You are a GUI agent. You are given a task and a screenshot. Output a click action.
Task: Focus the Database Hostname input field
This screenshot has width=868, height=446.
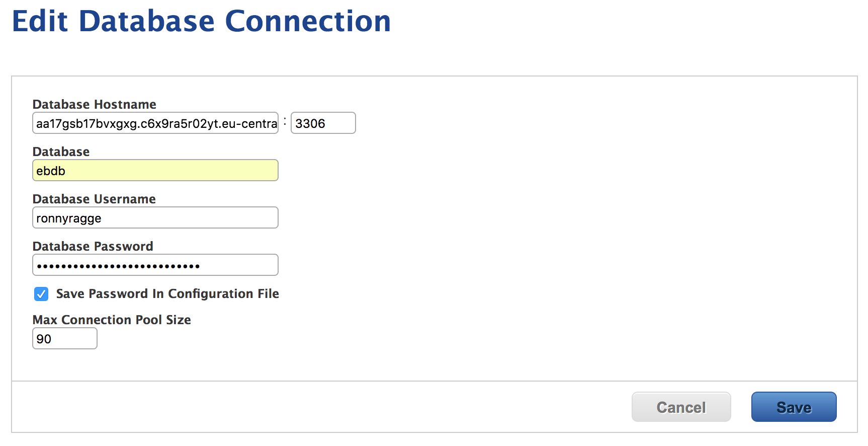pos(155,123)
